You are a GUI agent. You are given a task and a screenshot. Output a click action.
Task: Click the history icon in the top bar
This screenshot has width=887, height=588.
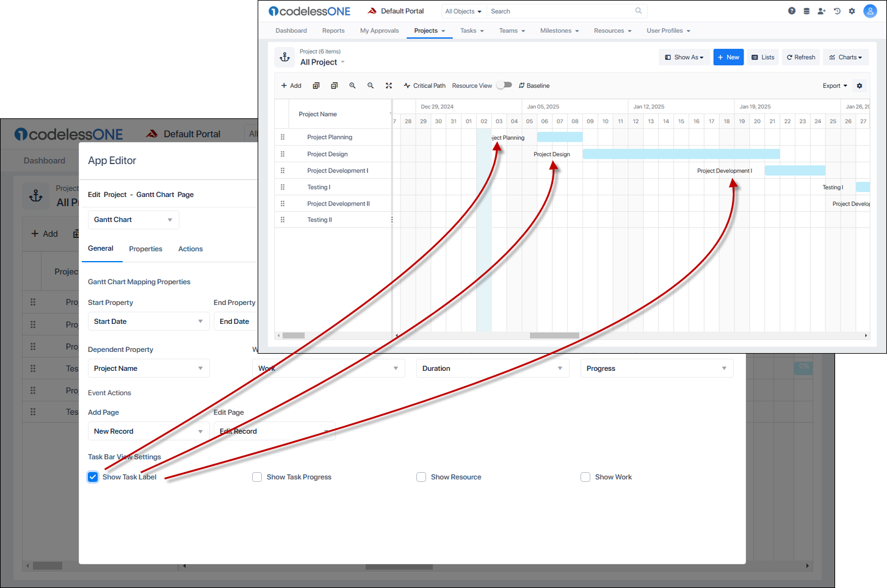tap(837, 11)
